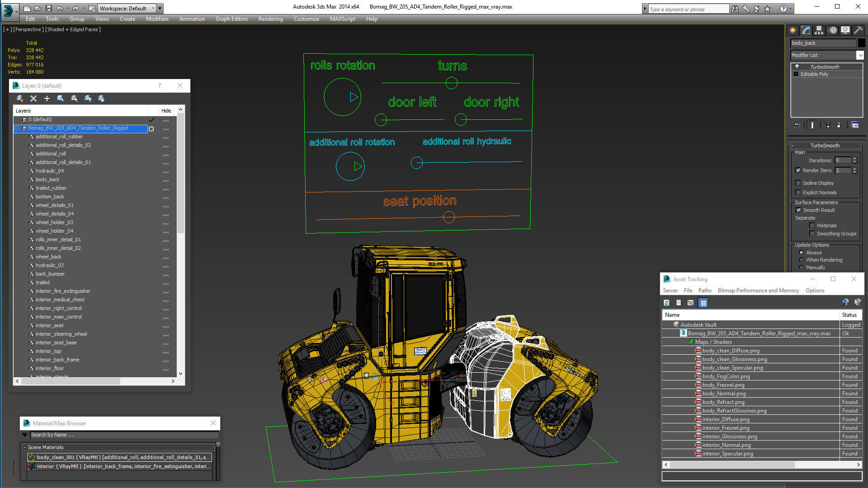Image resolution: width=868 pixels, height=488 pixels.
Task: Switch to the Motion panel tab
Action: coord(832,30)
